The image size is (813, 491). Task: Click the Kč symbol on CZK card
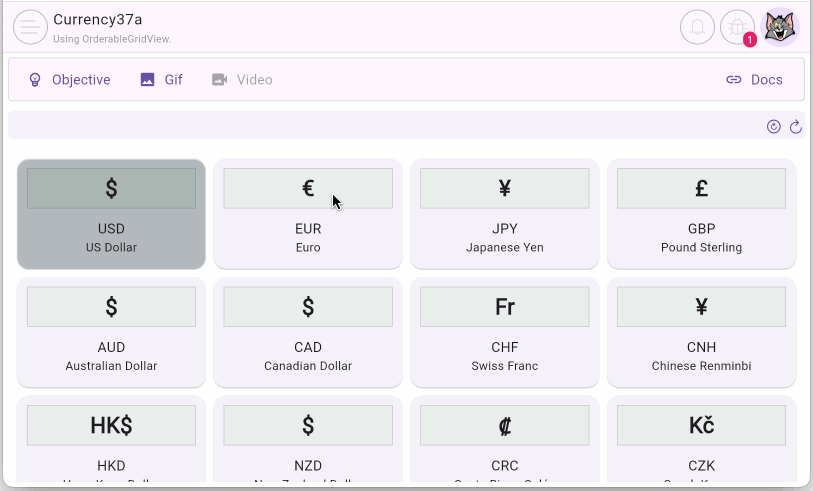(x=701, y=425)
